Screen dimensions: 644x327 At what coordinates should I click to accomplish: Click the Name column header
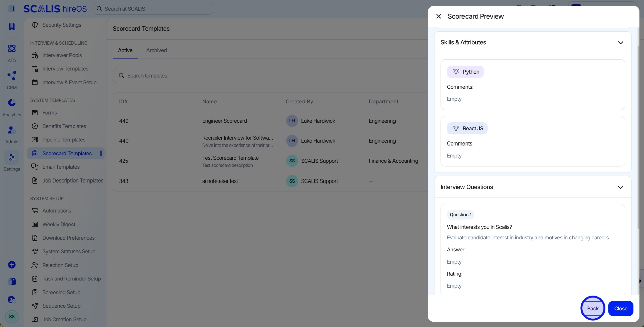point(209,102)
